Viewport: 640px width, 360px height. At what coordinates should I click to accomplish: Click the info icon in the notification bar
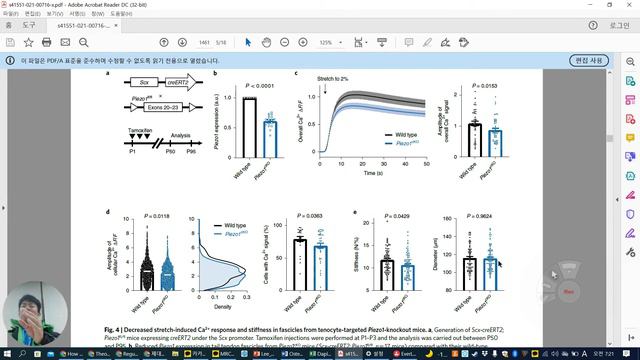pyautogui.click(x=10, y=60)
